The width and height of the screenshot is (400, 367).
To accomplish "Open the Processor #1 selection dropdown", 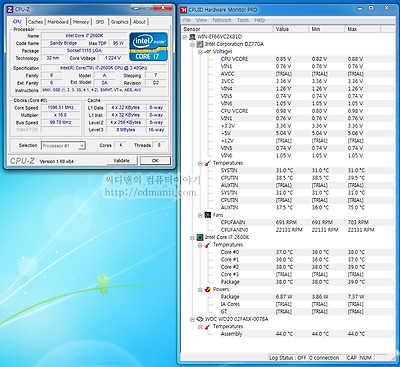I will (82, 146).
